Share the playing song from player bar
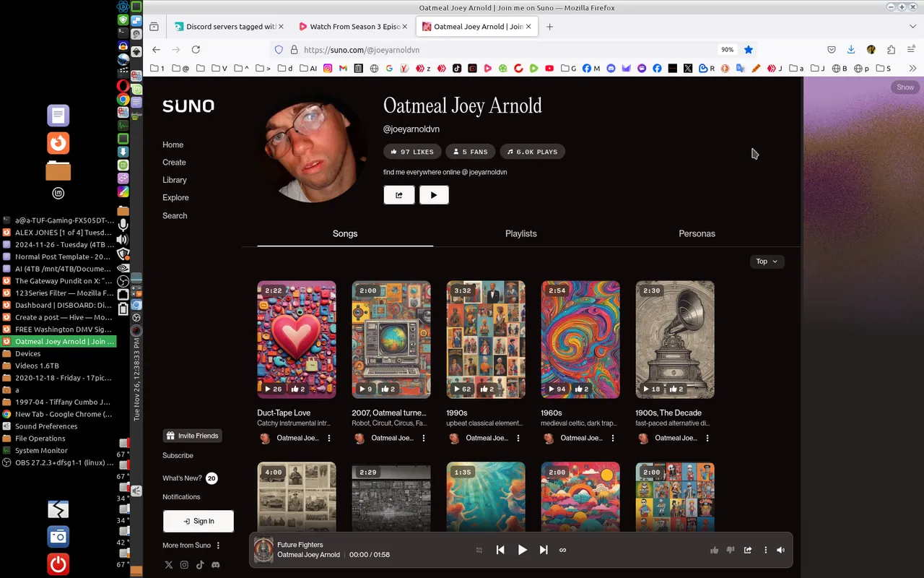Image resolution: width=924 pixels, height=578 pixels. click(x=748, y=550)
